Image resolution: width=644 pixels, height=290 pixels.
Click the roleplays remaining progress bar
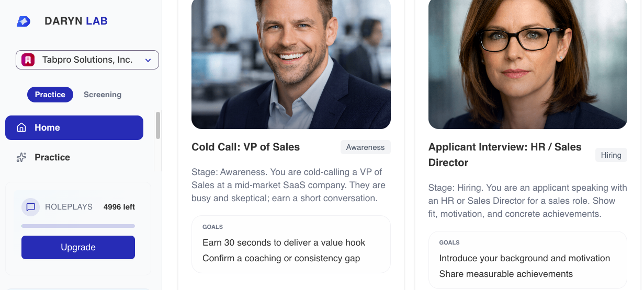coord(78,226)
